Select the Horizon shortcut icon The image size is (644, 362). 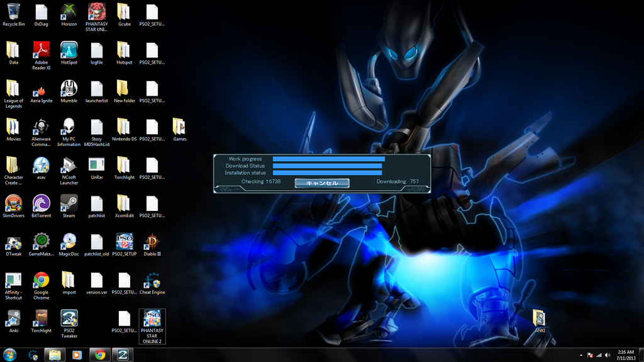coord(69,15)
